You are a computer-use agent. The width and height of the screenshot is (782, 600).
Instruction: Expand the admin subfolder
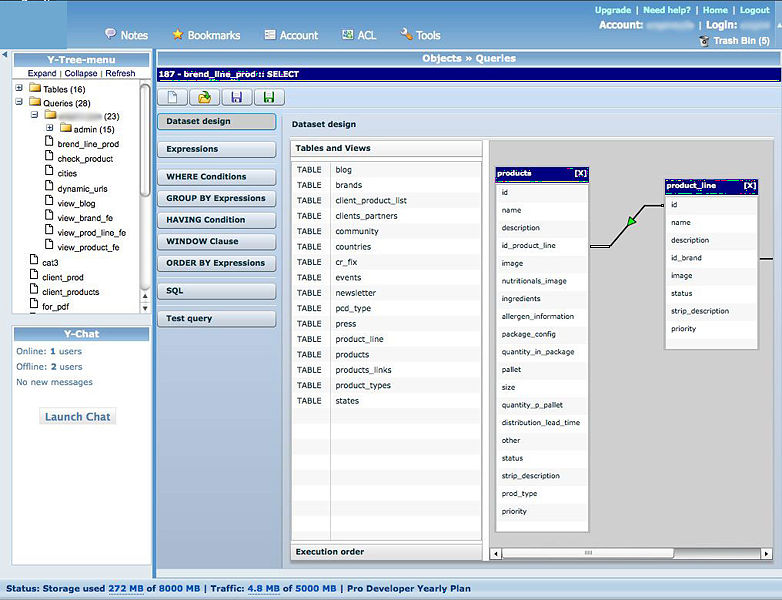pos(49,129)
